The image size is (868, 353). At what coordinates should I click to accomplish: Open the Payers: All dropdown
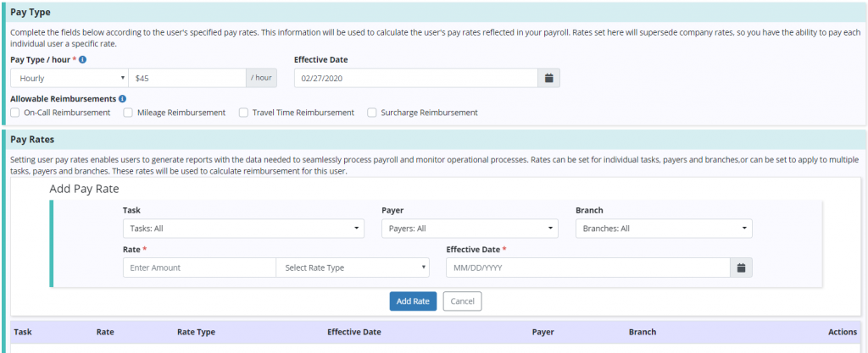pos(470,228)
